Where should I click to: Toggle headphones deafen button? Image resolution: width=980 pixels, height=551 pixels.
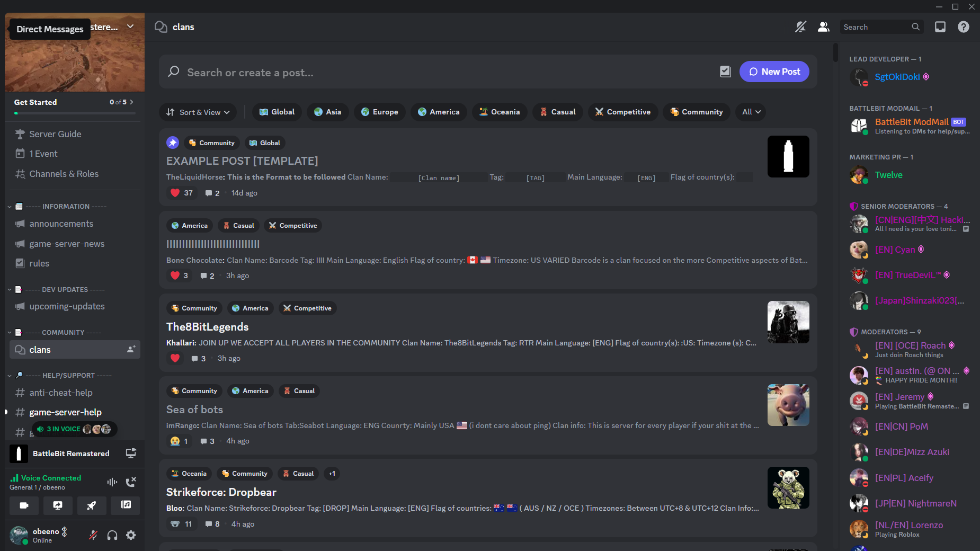(112, 535)
